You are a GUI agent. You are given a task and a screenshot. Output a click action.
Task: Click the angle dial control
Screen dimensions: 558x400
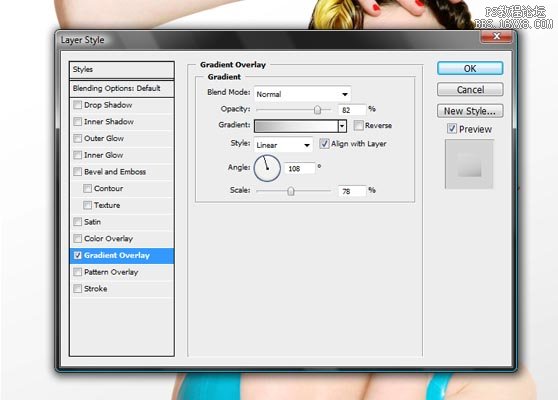(x=267, y=168)
